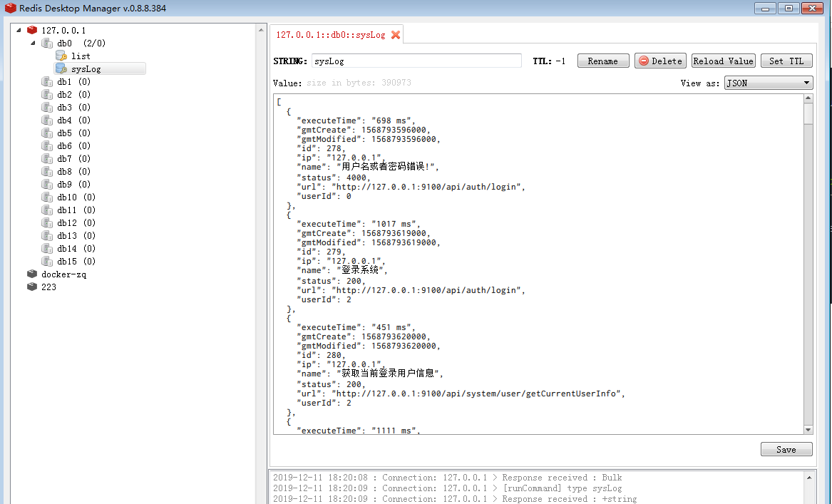Select the sysLog key in tree
Screen dimensions: 832x504
pyautogui.click(x=86, y=69)
